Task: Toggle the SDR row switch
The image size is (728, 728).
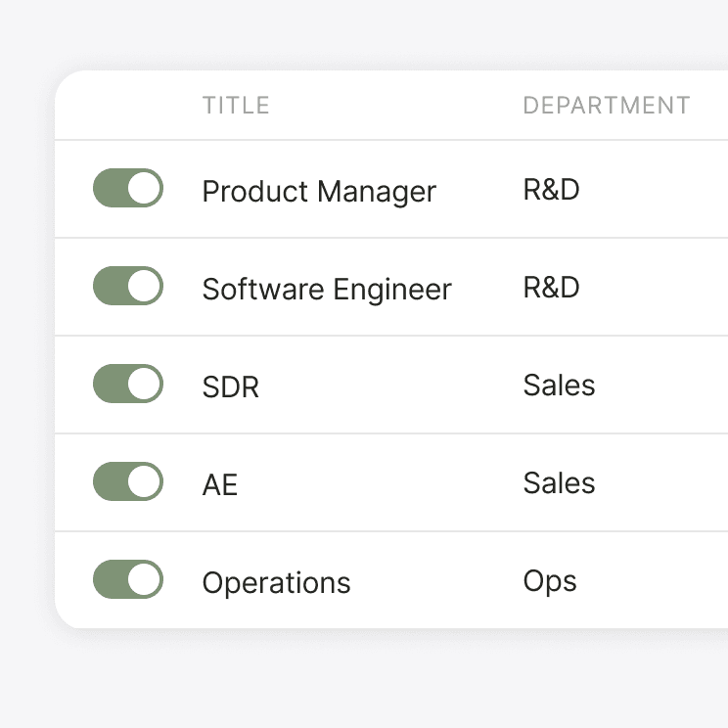Action: [x=128, y=384]
